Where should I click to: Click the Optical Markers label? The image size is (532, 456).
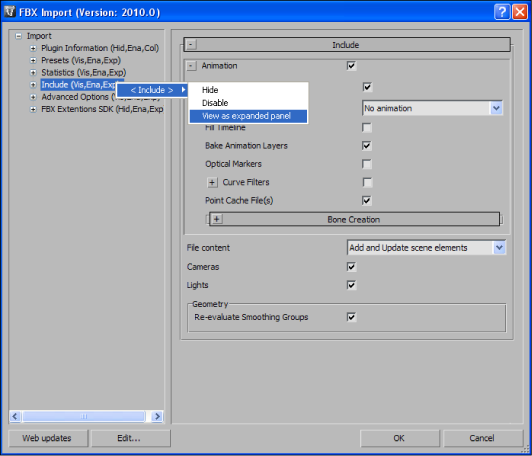(233, 164)
